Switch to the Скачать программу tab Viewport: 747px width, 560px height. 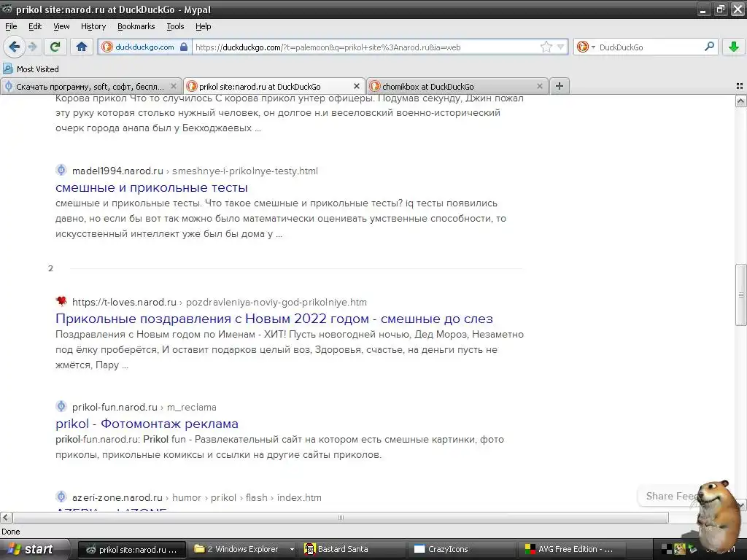coord(90,86)
